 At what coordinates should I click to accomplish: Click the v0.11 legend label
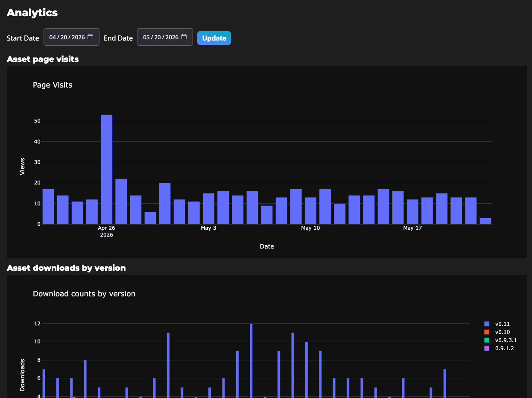[x=503, y=324]
